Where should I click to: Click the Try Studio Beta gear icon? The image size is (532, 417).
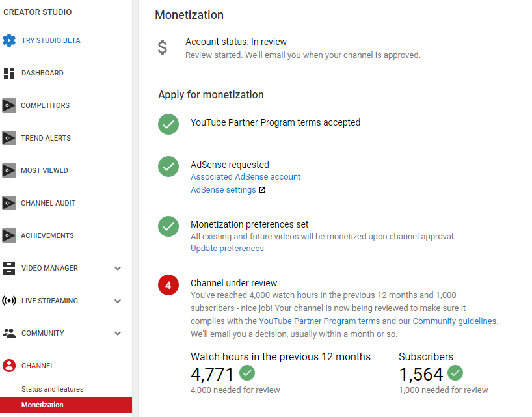click(9, 40)
